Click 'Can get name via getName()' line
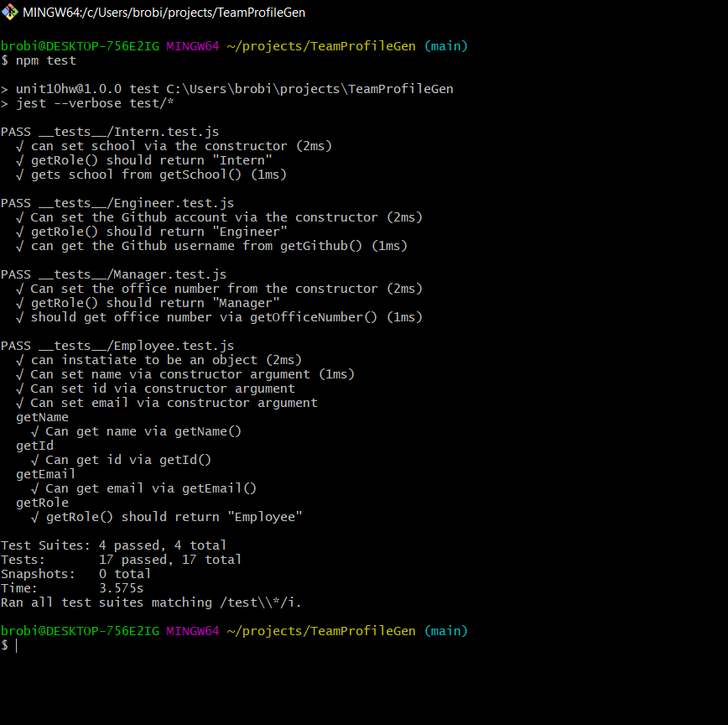The height and width of the screenshot is (725, 728). [x=136, y=432]
